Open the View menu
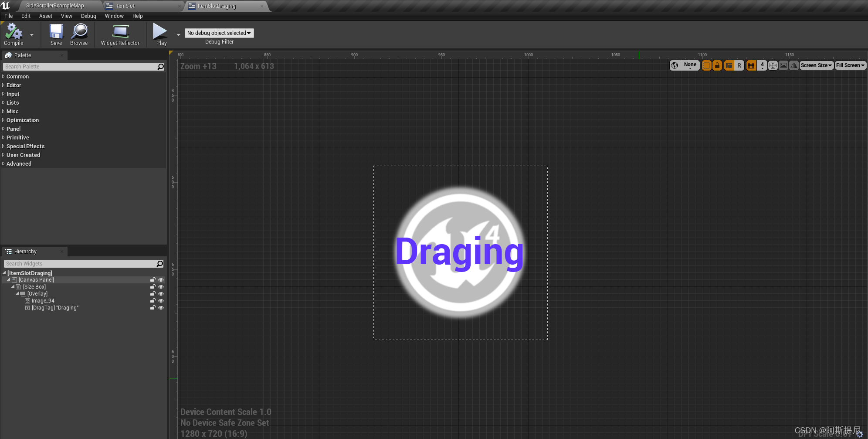 (67, 16)
